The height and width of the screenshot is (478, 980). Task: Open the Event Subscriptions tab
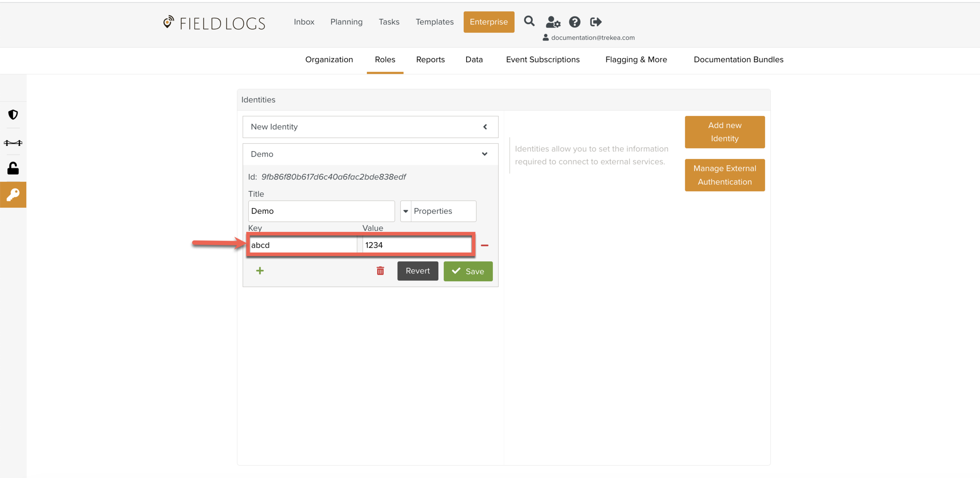pyautogui.click(x=543, y=60)
